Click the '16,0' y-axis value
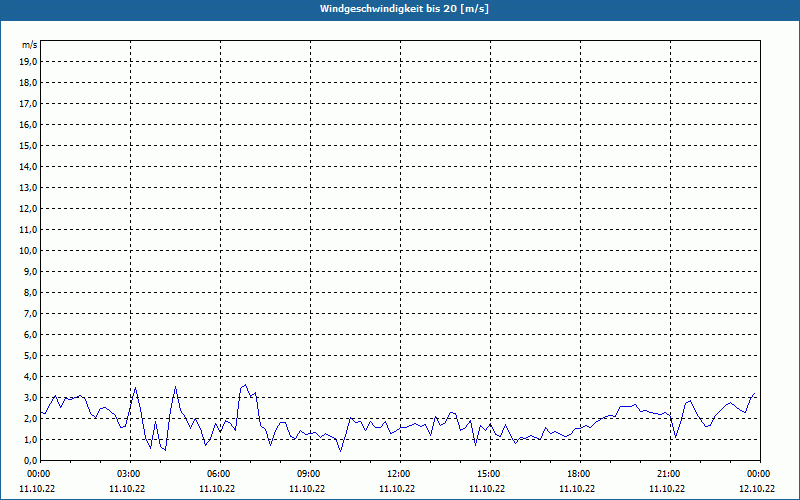This screenshot has width=800, height=500. (30, 124)
